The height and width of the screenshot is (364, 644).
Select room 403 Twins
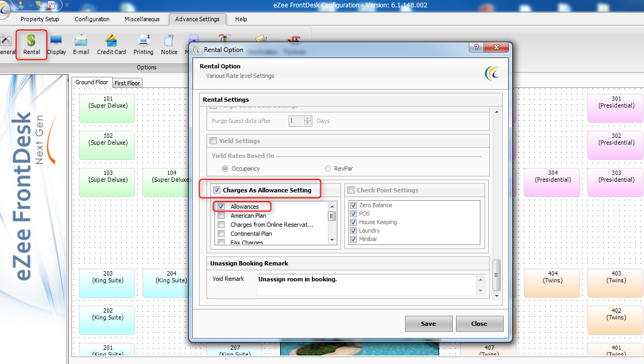615,283
